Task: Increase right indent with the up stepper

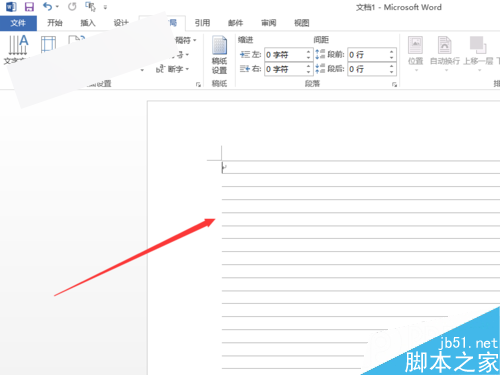Action: (309, 66)
